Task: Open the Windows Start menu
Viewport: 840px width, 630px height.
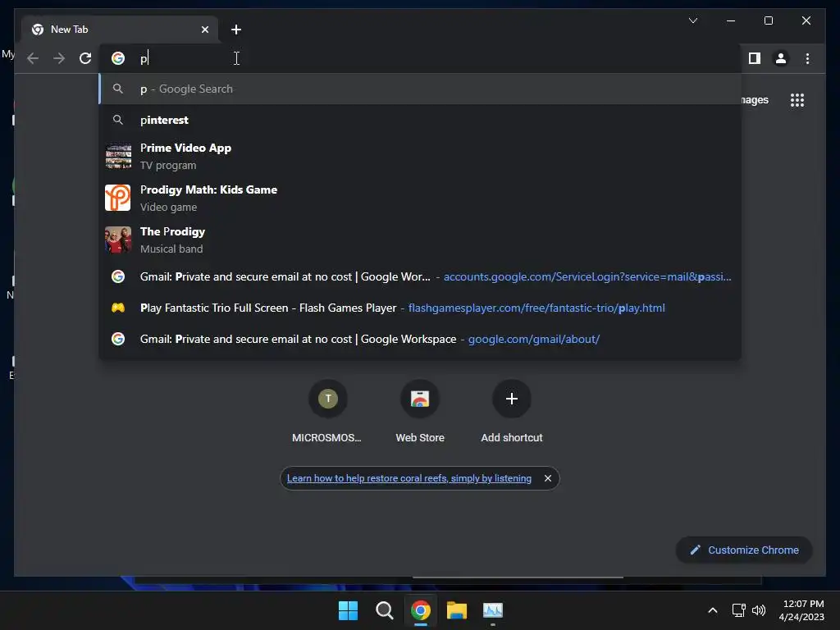Action: [x=348, y=610]
